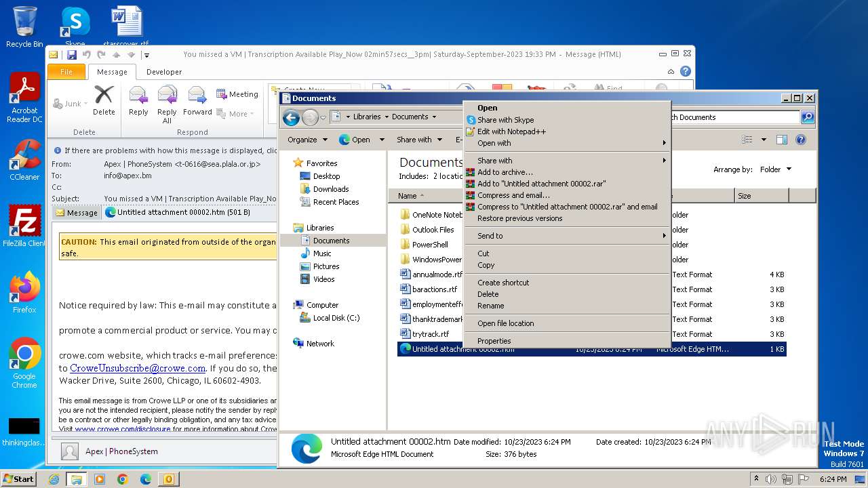
Task: Click the Meeting button in the Outlook ribbon
Action: 237,94
